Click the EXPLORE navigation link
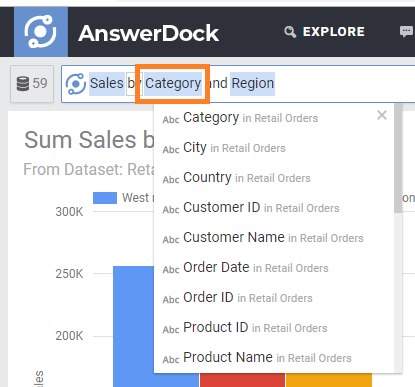 tap(334, 32)
